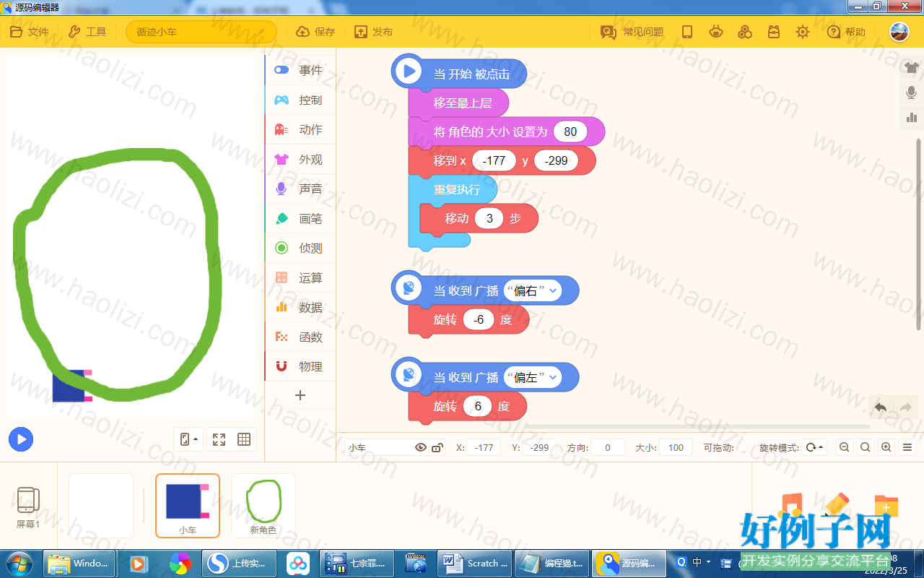This screenshot has height=578, width=924.
Task: Click the Windows Start button
Action: (x=19, y=563)
